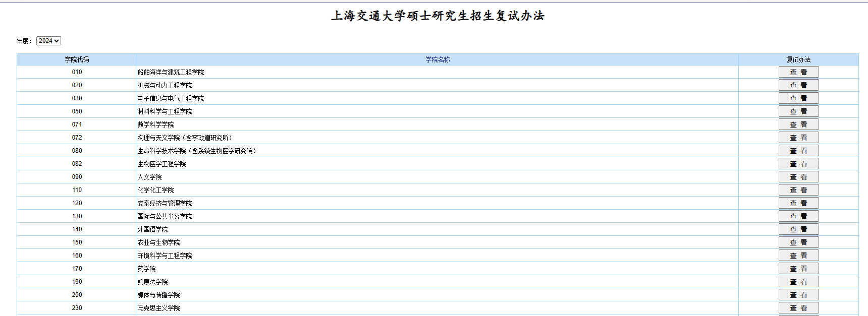Click college code 170

coord(77,269)
